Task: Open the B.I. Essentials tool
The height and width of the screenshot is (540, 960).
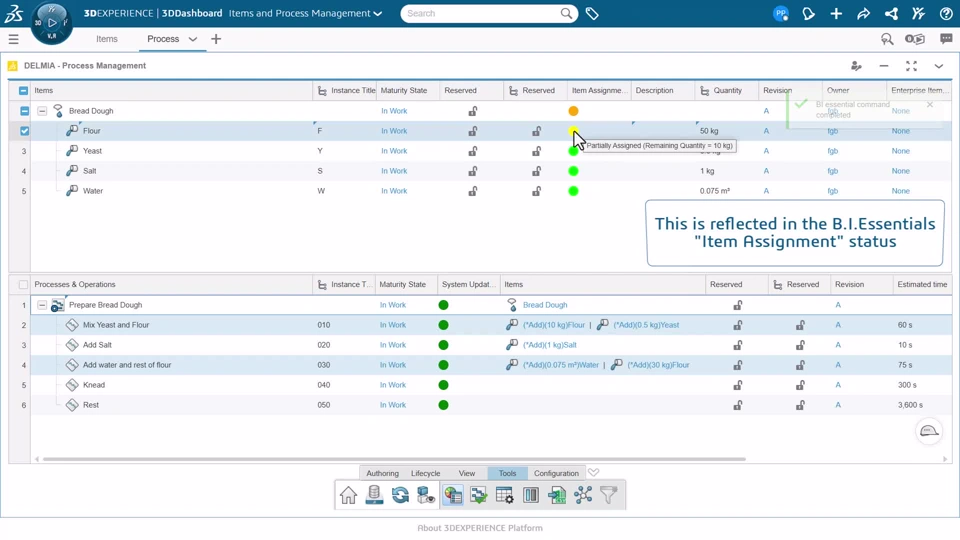Action: pyautogui.click(x=453, y=495)
